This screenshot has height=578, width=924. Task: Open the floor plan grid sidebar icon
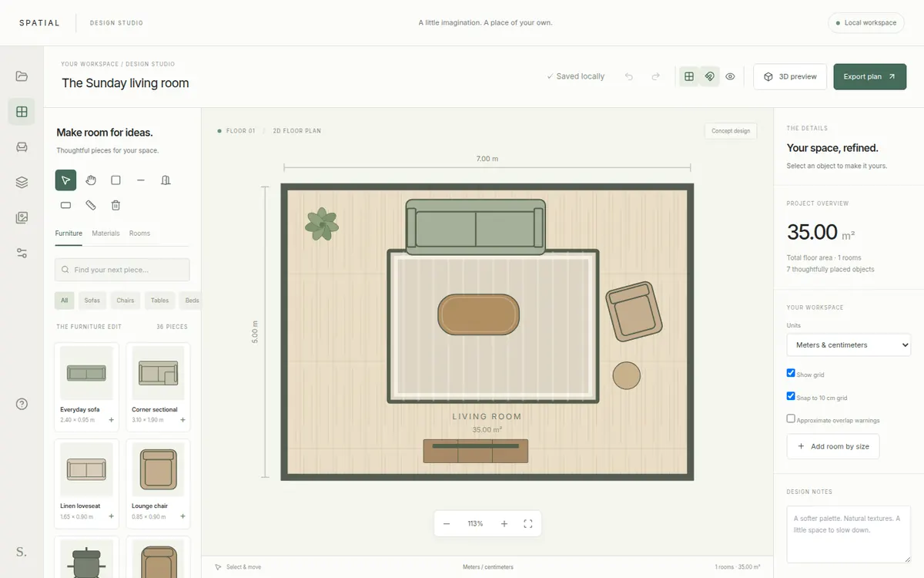[x=22, y=112]
